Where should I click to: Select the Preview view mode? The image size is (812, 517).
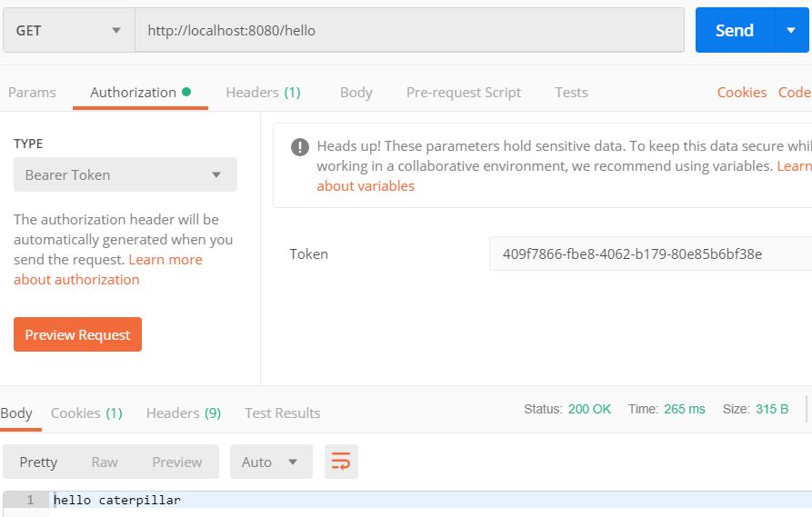click(x=176, y=462)
